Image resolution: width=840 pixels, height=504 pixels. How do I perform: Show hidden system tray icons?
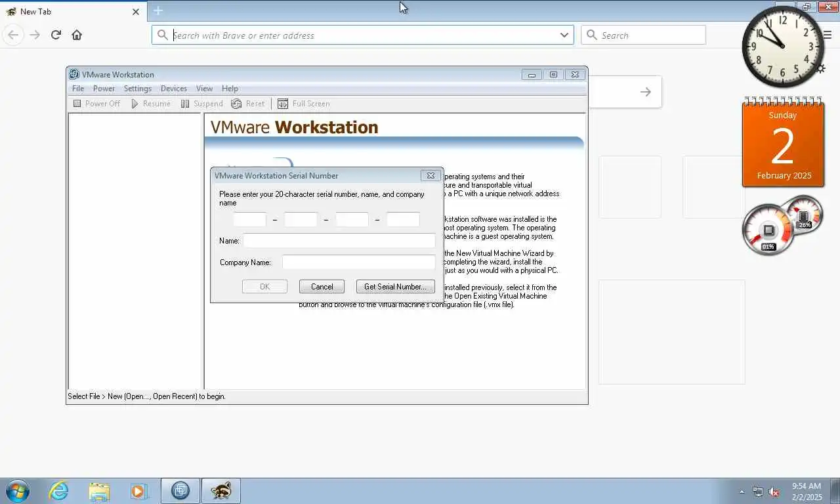click(x=742, y=492)
